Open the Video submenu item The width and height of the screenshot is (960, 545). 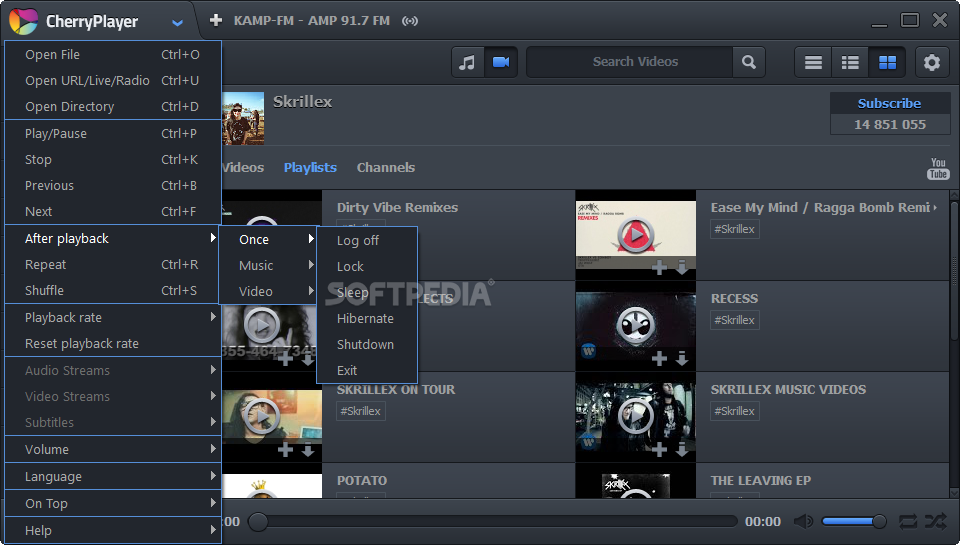point(268,291)
